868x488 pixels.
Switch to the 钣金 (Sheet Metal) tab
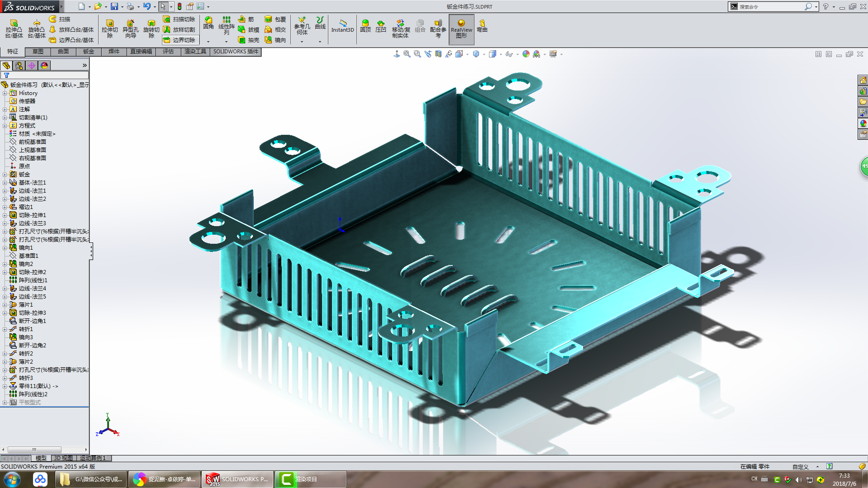[89, 52]
